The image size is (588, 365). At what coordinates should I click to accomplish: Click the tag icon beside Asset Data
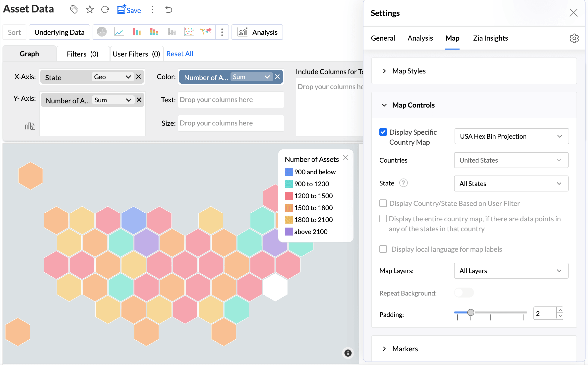pyautogui.click(x=74, y=10)
